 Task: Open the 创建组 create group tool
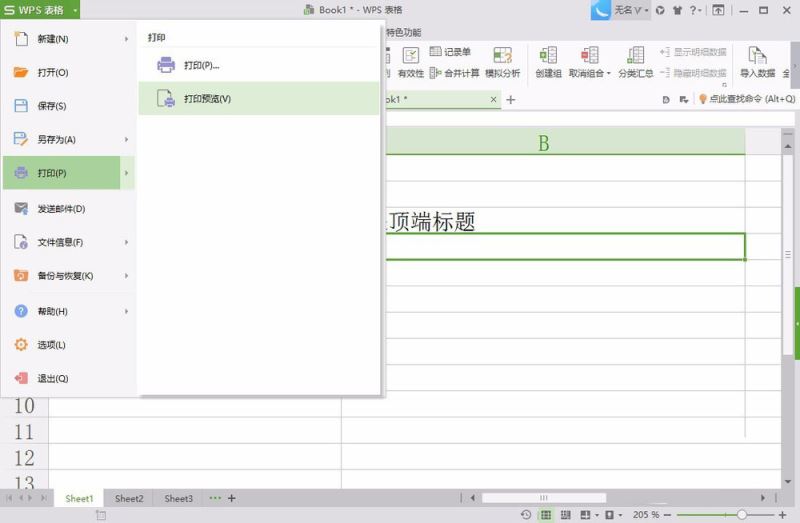[548, 62]
